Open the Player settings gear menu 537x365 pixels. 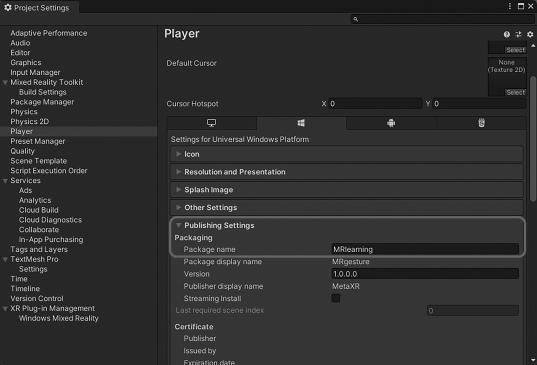(530, 34)
